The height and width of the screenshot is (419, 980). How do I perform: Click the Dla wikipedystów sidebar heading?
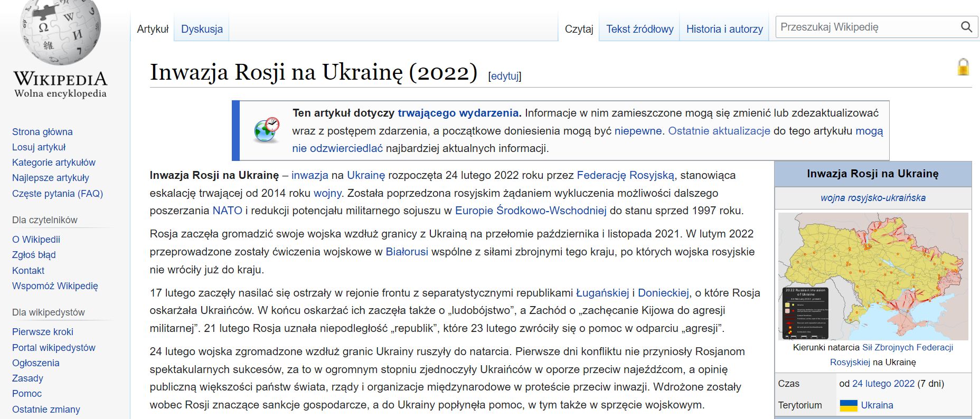pos(49,312)
